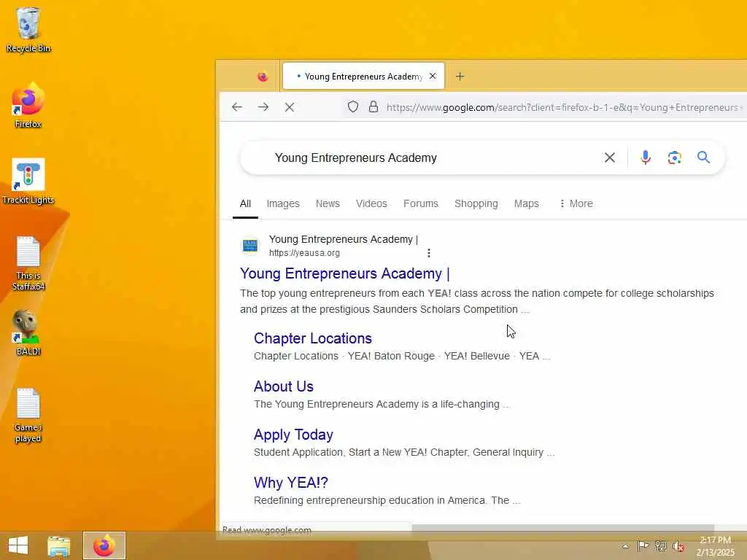Open the Apply Today sitelink
This screenshot has width=747, height=560.
pos(293,435)
